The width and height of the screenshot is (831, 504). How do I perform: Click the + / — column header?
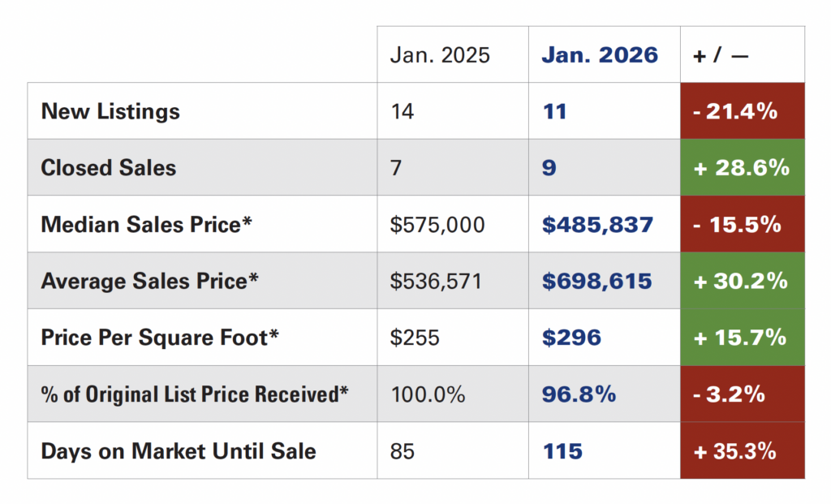point(721,55)
